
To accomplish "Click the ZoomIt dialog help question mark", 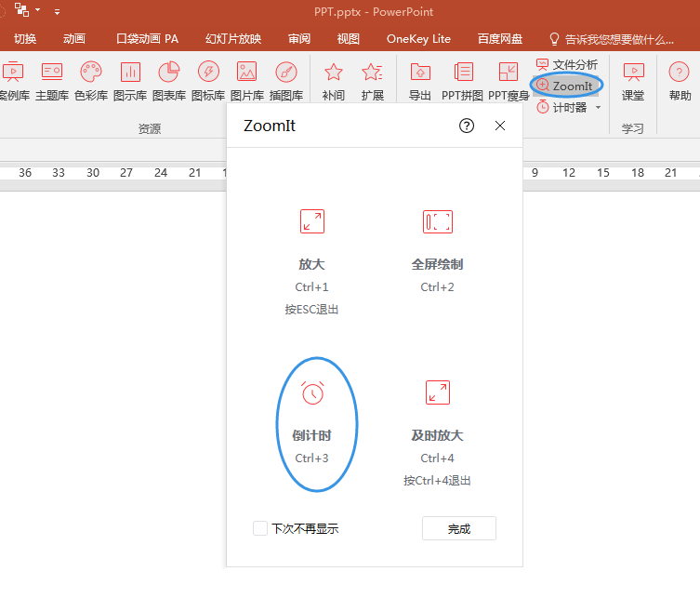I will pos(467,126).
